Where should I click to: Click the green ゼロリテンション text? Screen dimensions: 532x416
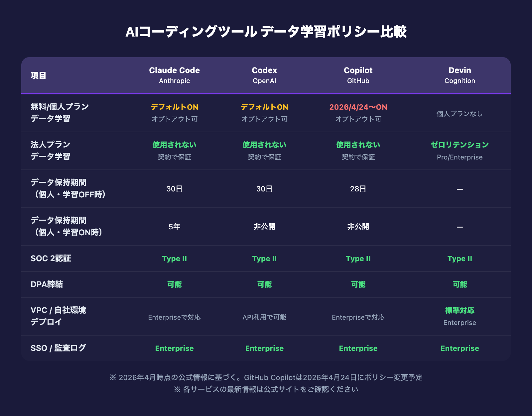460,145
